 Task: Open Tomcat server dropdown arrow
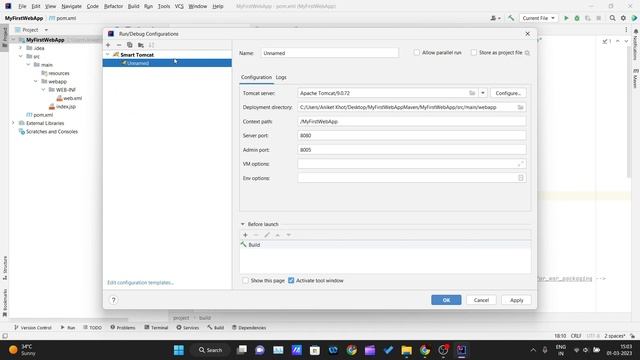(x=483, y=93)
